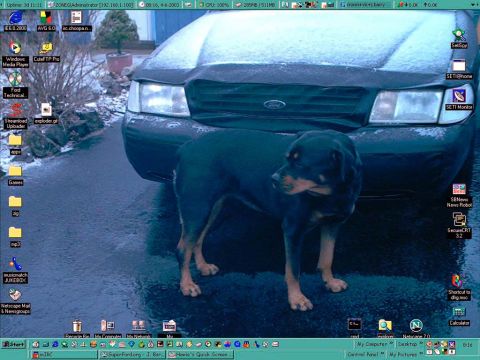Viewport: 480px width, 360px height.
Task: Open top bar right-end dropdown arrow
Action: [474, 5]
